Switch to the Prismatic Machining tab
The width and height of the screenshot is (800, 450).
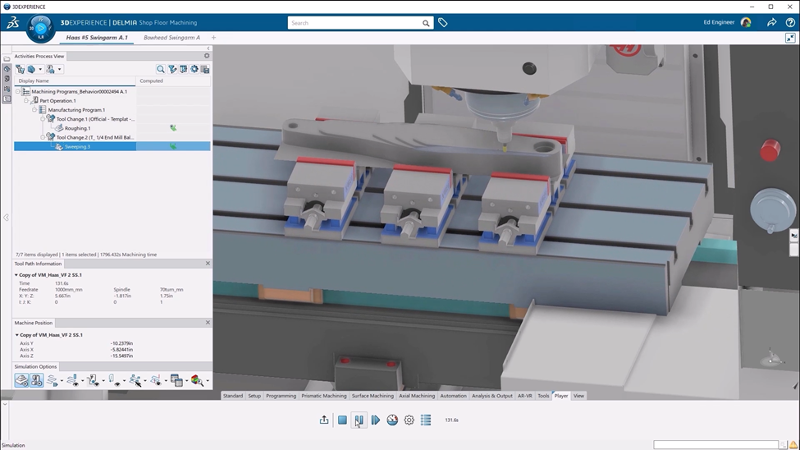click(324, 396)
